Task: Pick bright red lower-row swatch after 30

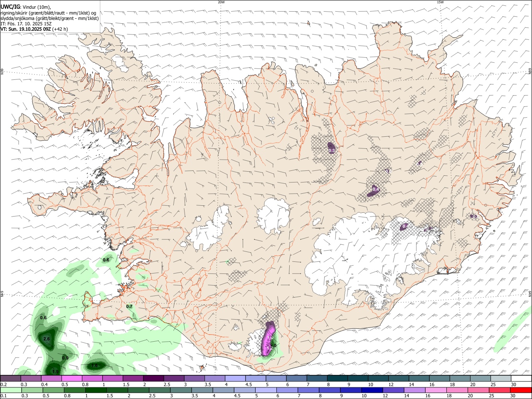Action: [520, 390]
